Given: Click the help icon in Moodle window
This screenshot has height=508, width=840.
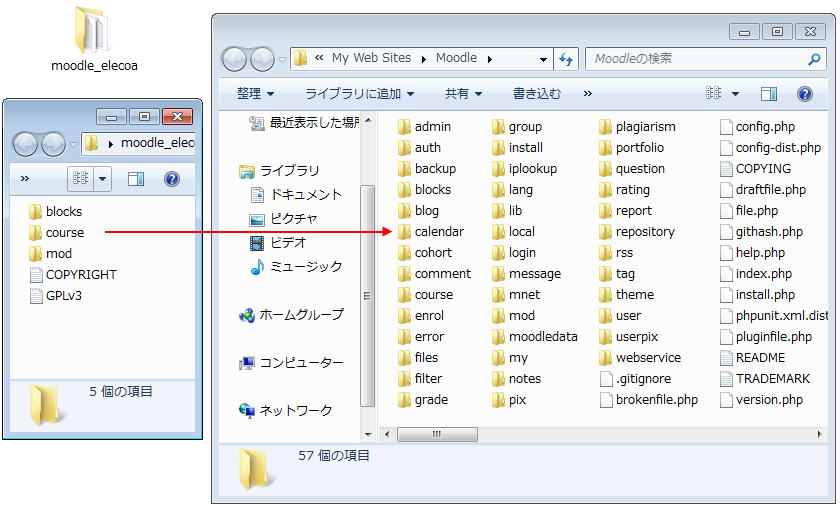Looking at the screenshot, I should click(804, 94).
